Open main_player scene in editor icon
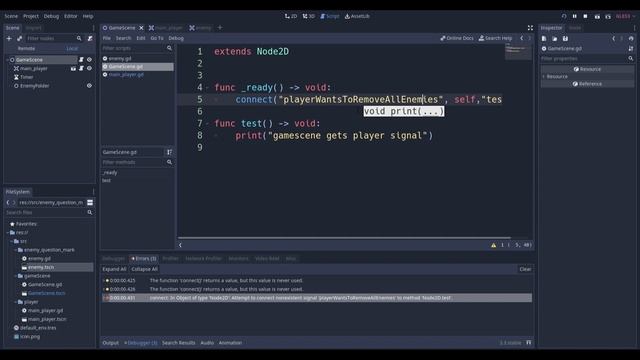Viewport: 640px width, 360px height. click(73, 69)
